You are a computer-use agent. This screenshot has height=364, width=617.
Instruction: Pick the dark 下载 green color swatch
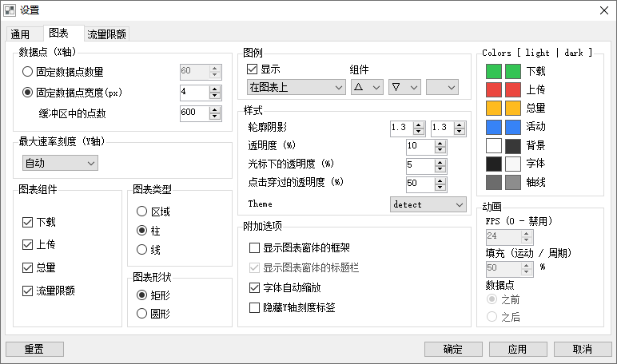click(513, 72)
